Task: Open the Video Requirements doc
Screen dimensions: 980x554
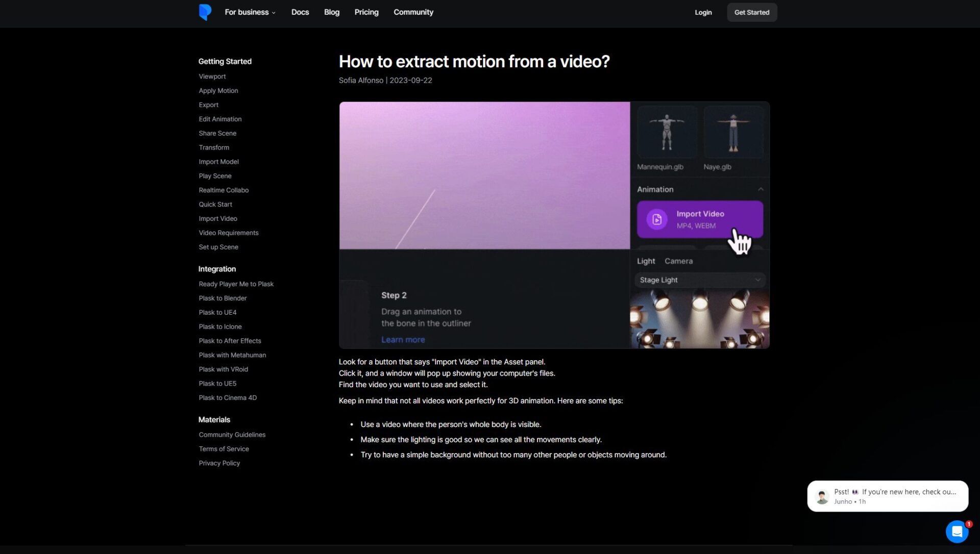Action: [228, 233]
